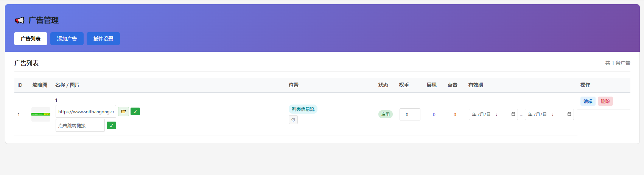Click the 操作 column header

[x=585, y=85]
